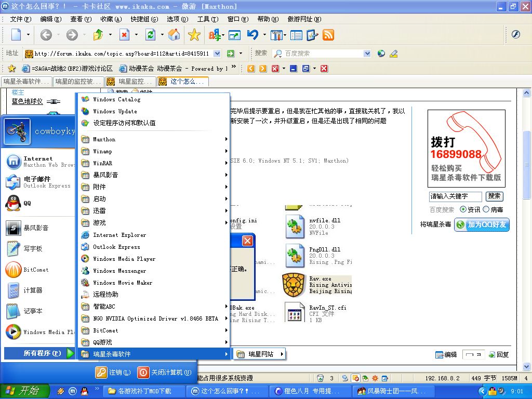Viewport: 532px width, 399px height.
Task: Open the 选项 menu
Action: [x=178, y=19]
